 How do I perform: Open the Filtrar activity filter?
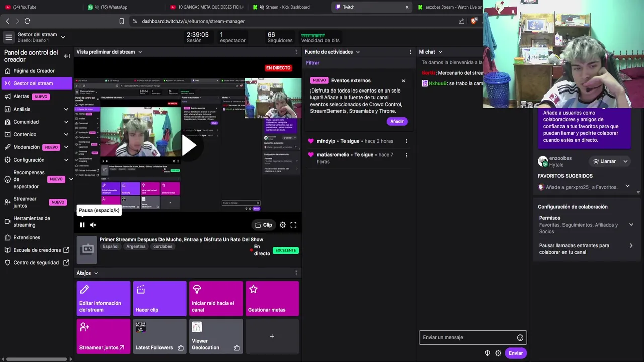[313, 63]
